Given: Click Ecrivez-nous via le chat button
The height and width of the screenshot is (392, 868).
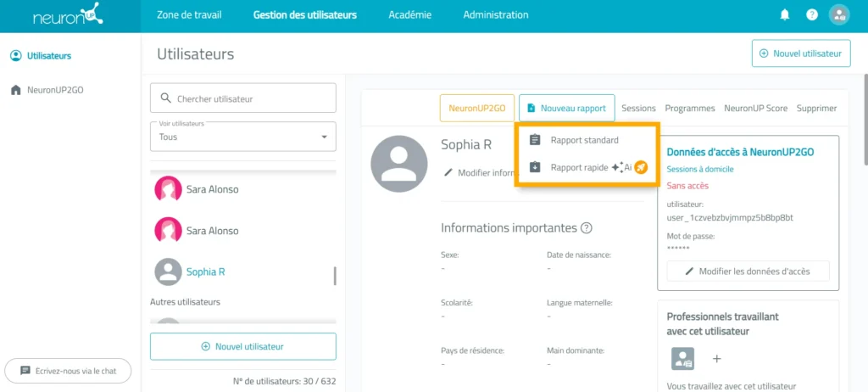Looking at the screenshot, I should click(x=68, y=371).
